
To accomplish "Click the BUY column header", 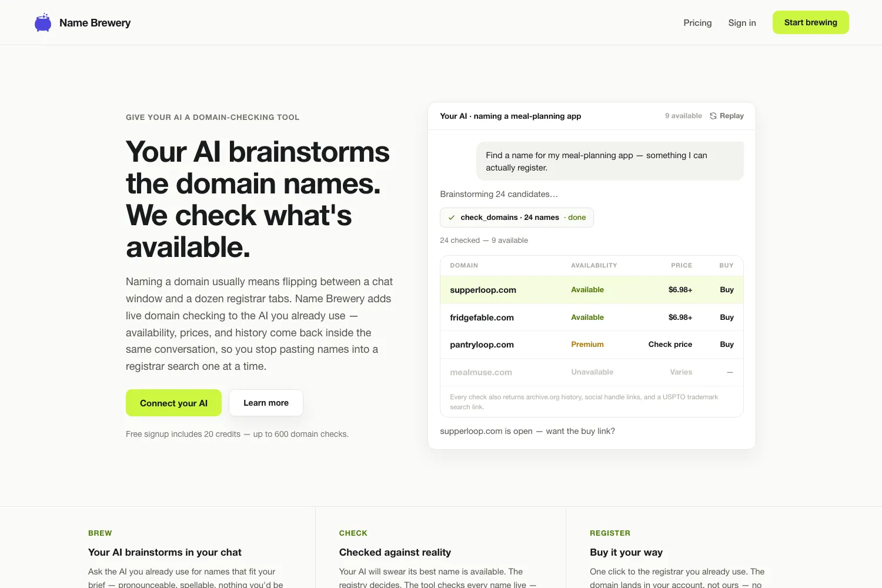I will 726,265.
